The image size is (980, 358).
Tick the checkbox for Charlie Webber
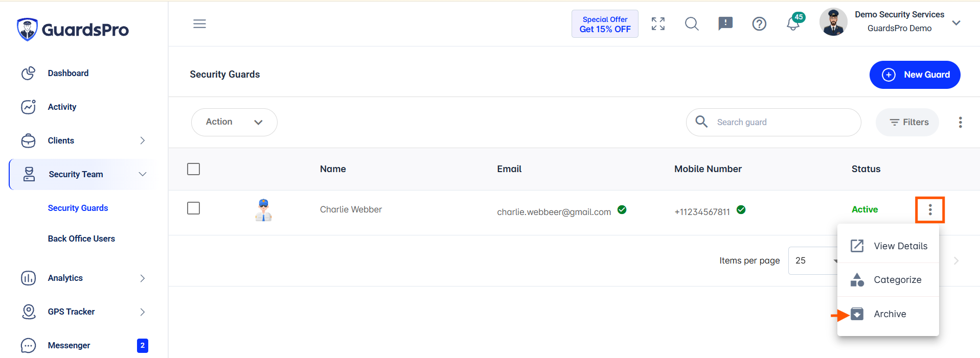coord(193,208)
